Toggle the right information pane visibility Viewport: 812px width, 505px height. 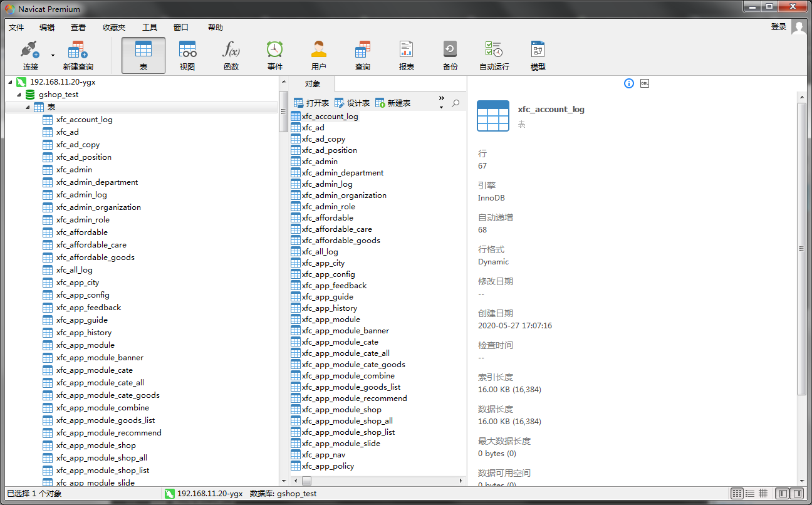pyautogui.click(x=797, y=494)
